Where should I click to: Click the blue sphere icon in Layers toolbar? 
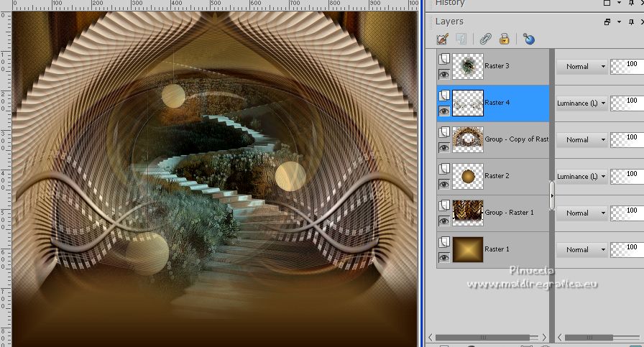click(x=528, y=39)
